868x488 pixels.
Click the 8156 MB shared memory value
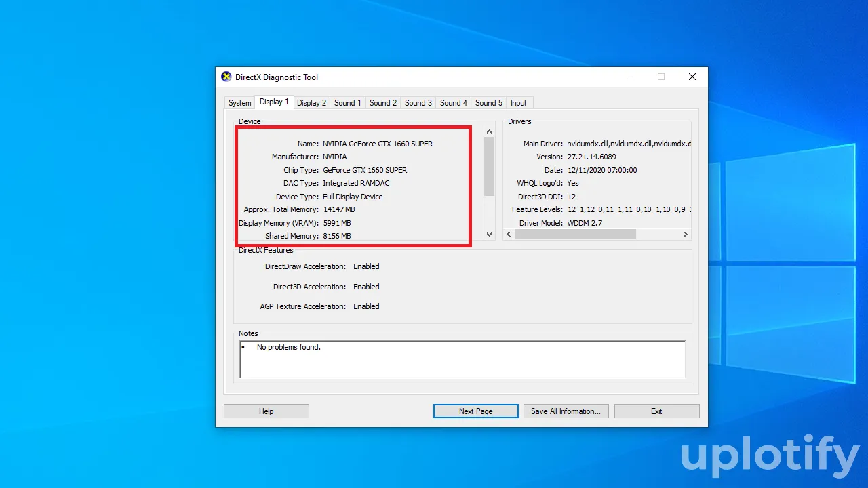(337, 236)
